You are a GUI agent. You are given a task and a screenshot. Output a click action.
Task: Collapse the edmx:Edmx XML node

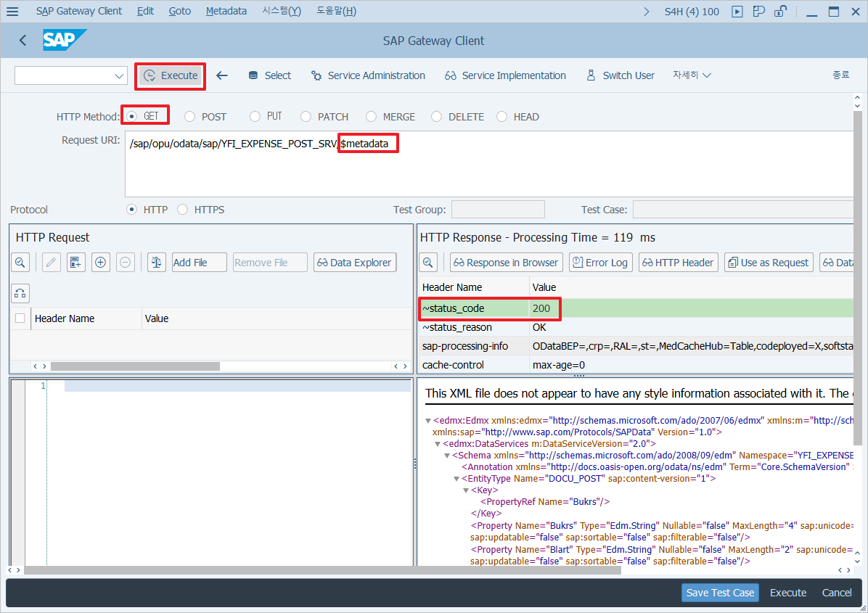pyautogui.click(x=428, y=421)
